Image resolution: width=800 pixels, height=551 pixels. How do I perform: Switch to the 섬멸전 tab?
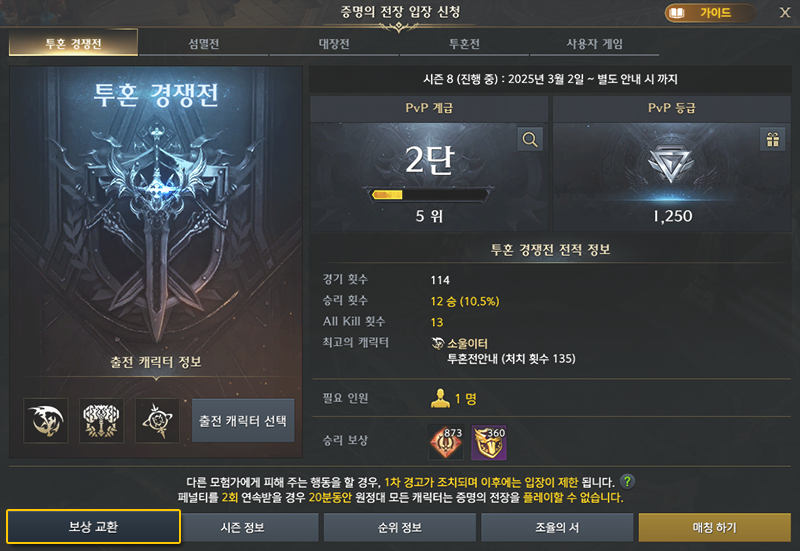[x=204, y=43]
